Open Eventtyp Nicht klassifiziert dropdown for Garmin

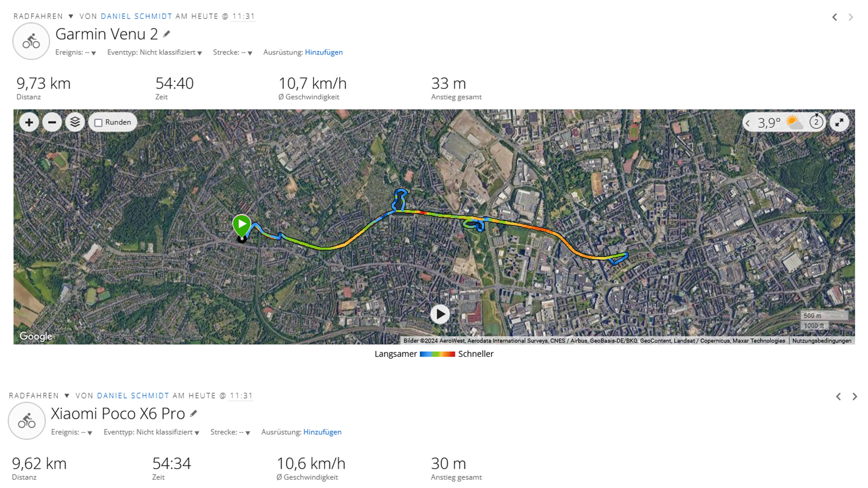(154, 52)
